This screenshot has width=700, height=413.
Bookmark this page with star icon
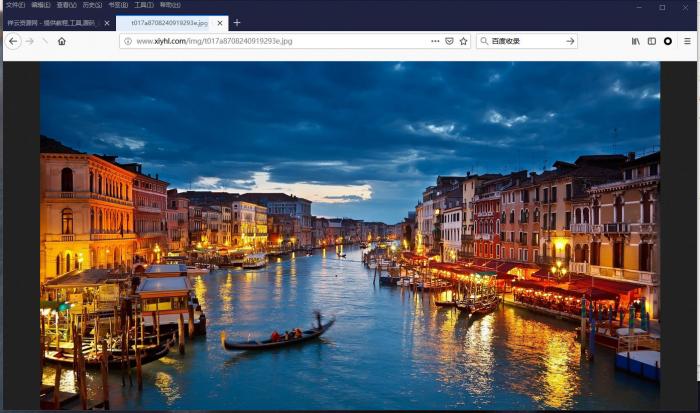pyautogui.click(x=463, y=41)
